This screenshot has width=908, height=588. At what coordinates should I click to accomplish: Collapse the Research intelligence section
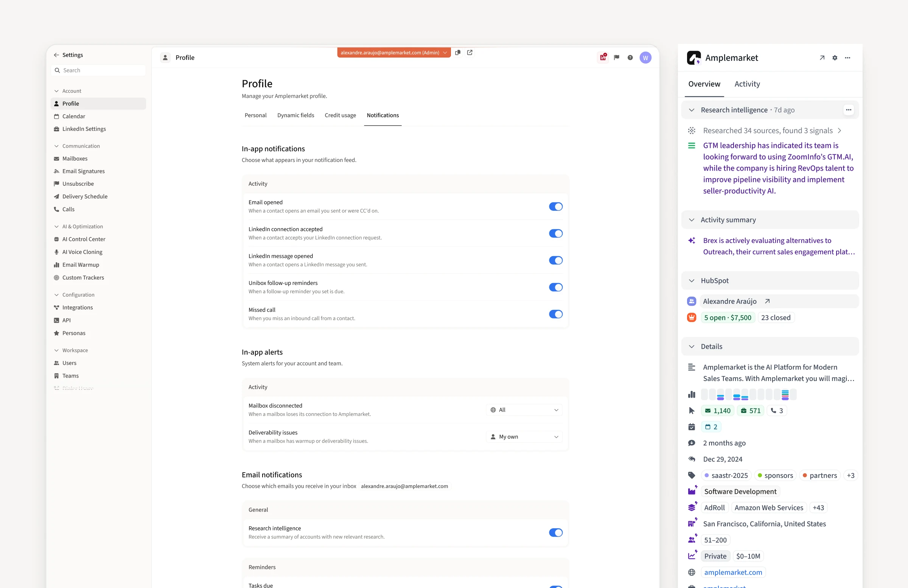click(691, 110)
